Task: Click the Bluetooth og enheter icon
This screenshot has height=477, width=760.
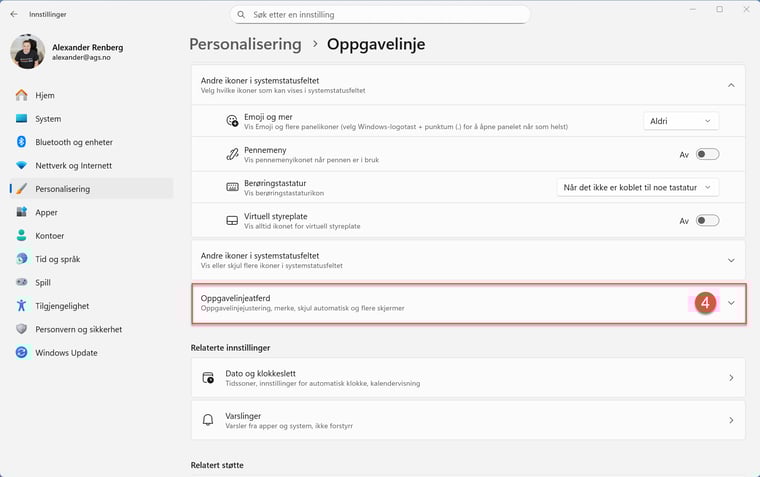Action: coord(21,142)
